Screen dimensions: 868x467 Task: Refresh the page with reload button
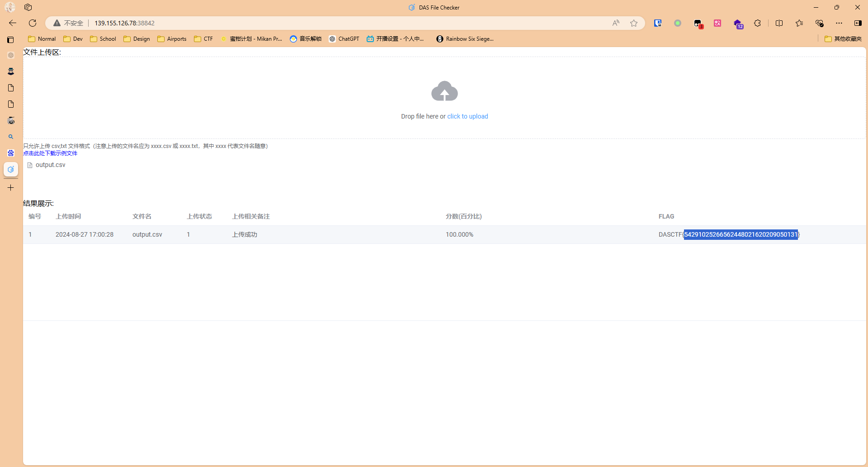point(33,23)
